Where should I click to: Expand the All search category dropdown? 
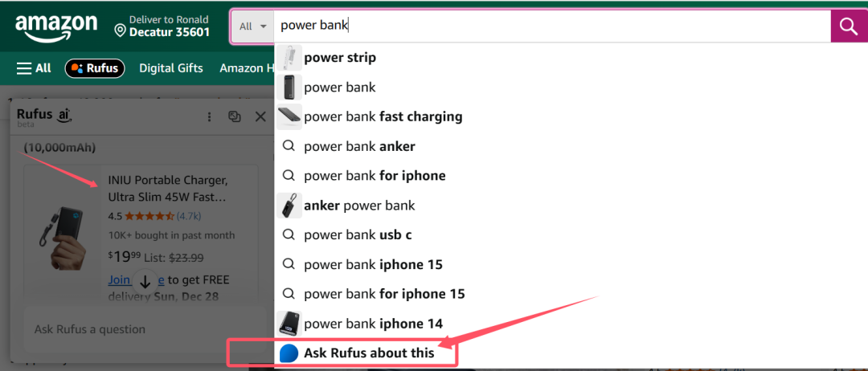252,26
